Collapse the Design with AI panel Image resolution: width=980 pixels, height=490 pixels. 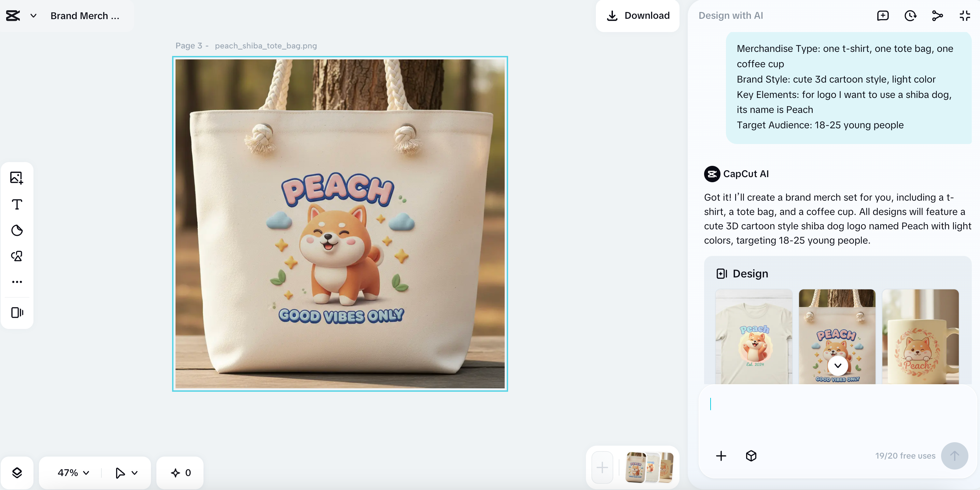tap(964, 16)
